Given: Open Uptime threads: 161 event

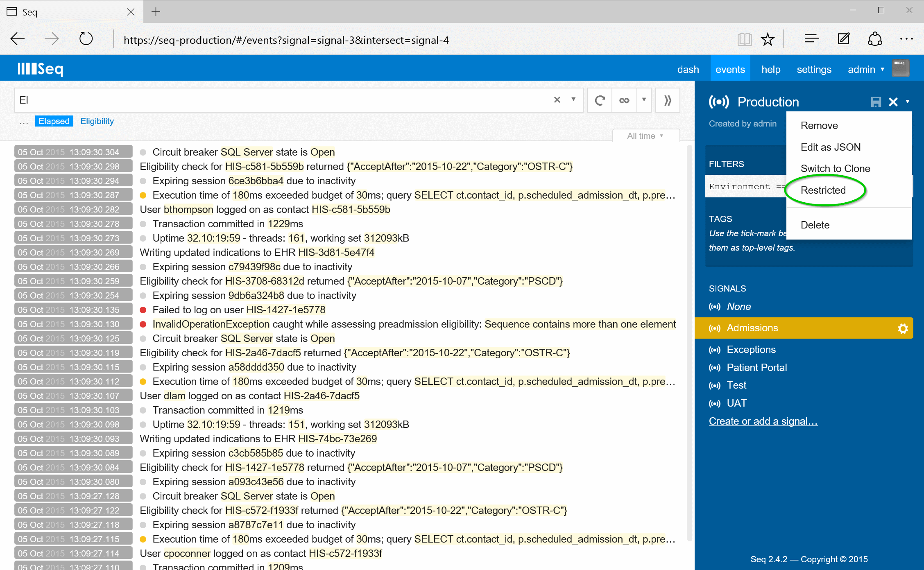Looking at the screenshot, I should pyautogui.click(x=281, y=238).
